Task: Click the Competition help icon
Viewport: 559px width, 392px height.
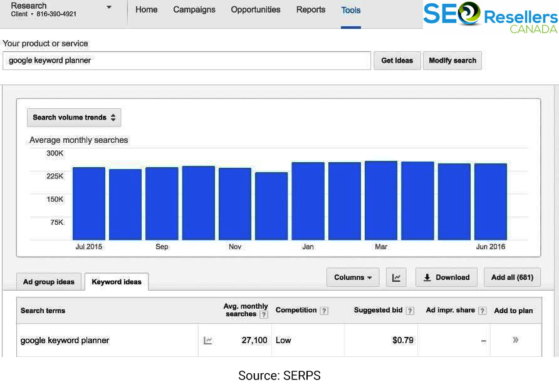Action: tap(324, 311)
